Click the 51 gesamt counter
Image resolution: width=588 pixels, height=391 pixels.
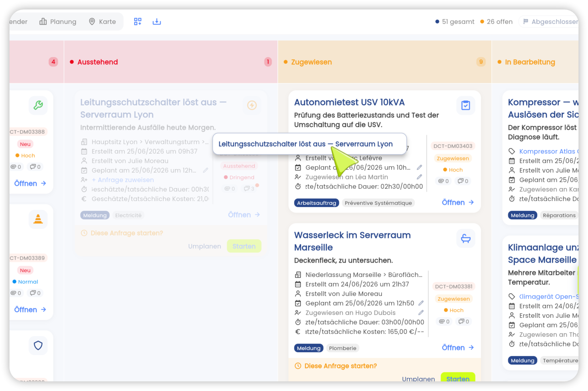point(455,22)
